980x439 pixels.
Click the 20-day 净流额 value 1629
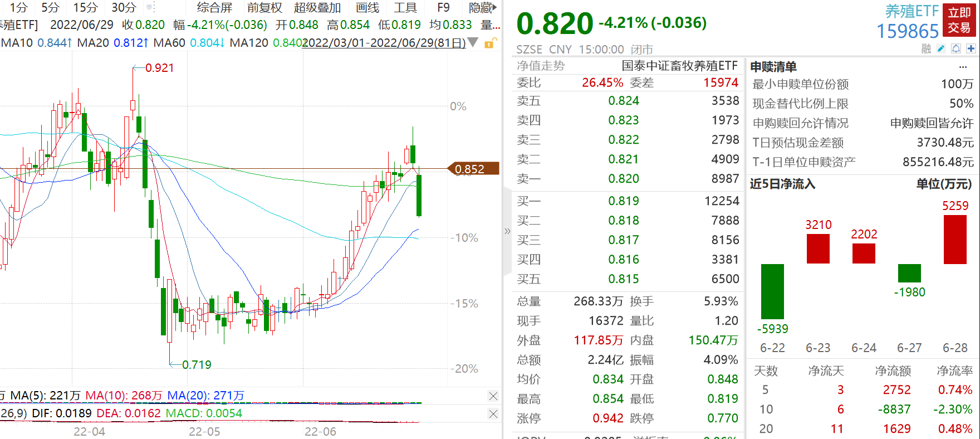[x=897, y=429]
